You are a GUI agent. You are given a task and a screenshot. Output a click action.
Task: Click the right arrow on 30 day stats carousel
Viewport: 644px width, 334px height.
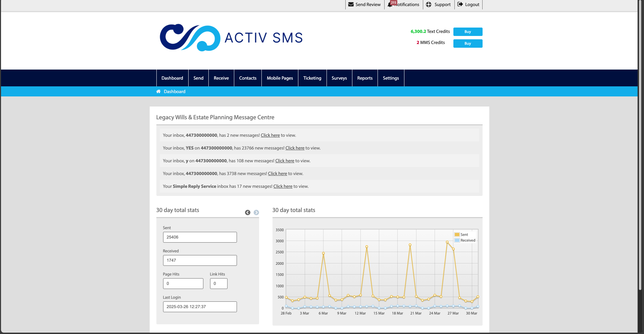click(256, 212)
